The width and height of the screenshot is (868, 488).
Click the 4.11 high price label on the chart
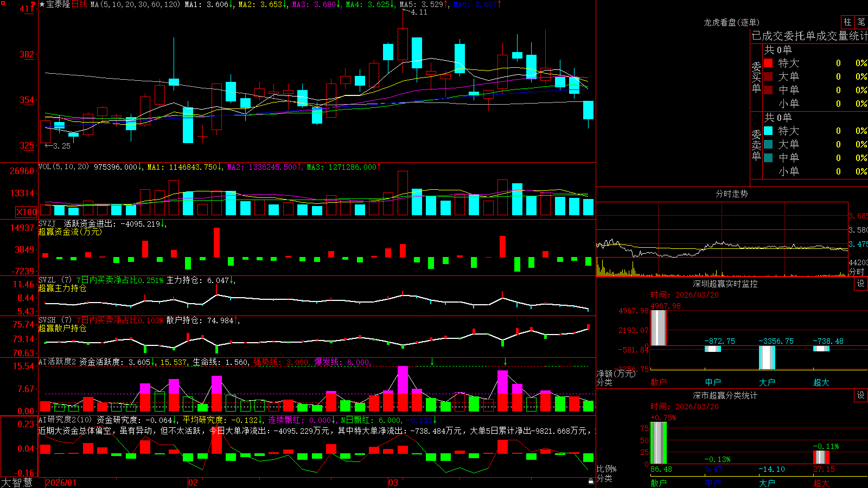(419, 12)
